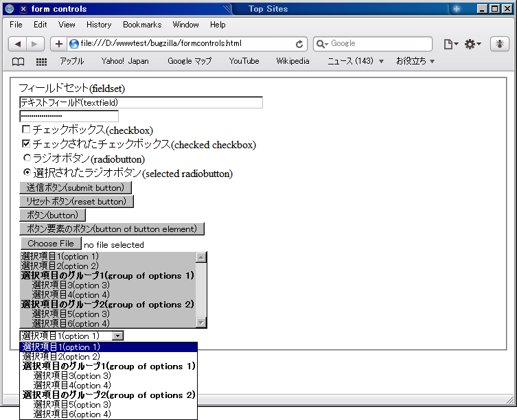This screenshot has width=517, height=420.
Task: Expand the お役立ち bookmarks folder
Action: (415, 61)
